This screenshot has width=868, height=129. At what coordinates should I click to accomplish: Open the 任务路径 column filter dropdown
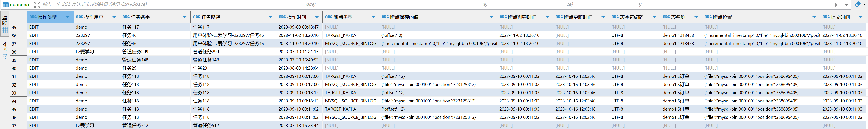(270, 17)
